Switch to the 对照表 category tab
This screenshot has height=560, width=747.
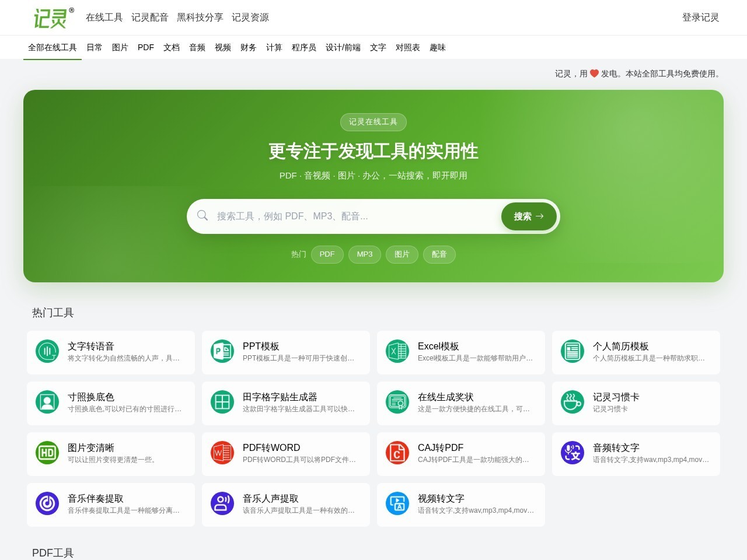[408, 47]
